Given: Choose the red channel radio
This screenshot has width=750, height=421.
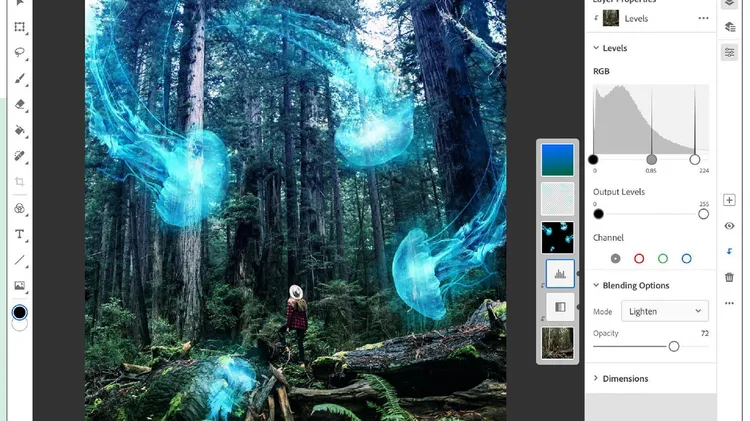Looking at the screenshot, I should pyautogui.click(x=639, y=258).
